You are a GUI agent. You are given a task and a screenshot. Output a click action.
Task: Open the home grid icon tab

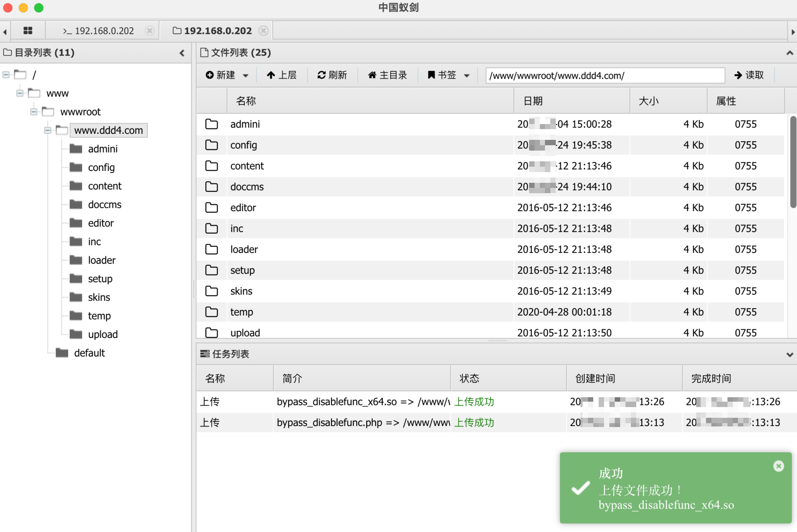point(28,31)
